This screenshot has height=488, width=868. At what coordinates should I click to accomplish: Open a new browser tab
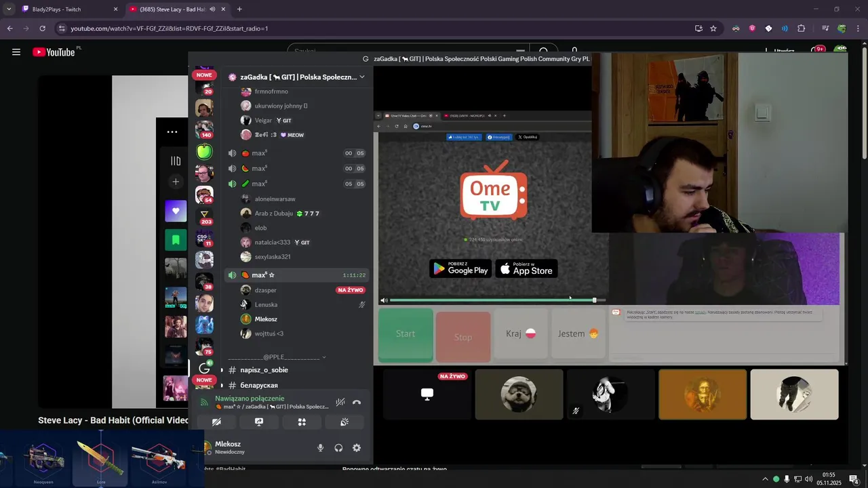coord(239,9)
